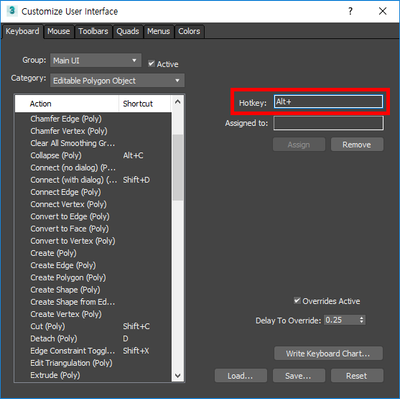Toggle the Active checkbox
Viewport: 400px width, 399px height.
click(x=151, y=63)
